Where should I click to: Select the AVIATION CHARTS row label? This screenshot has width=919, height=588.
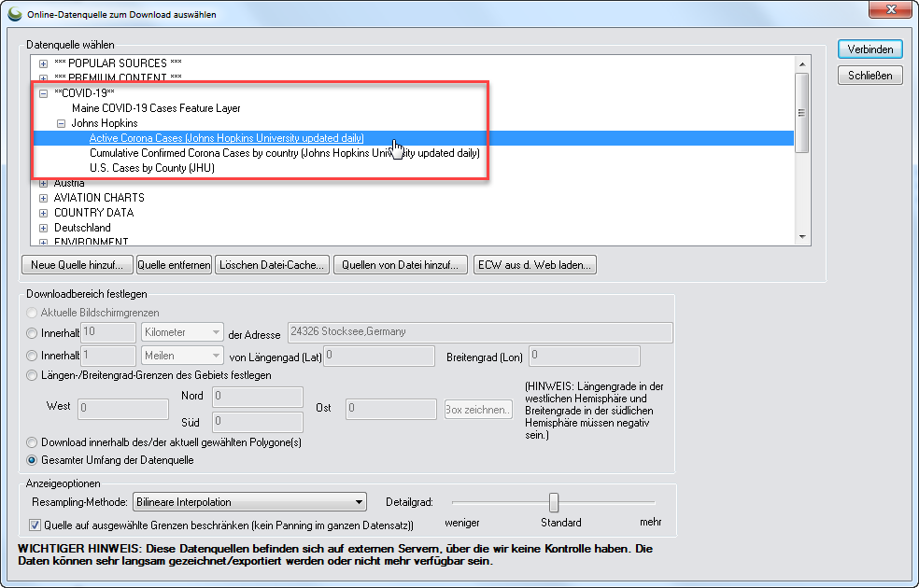[x=99, y=198]
